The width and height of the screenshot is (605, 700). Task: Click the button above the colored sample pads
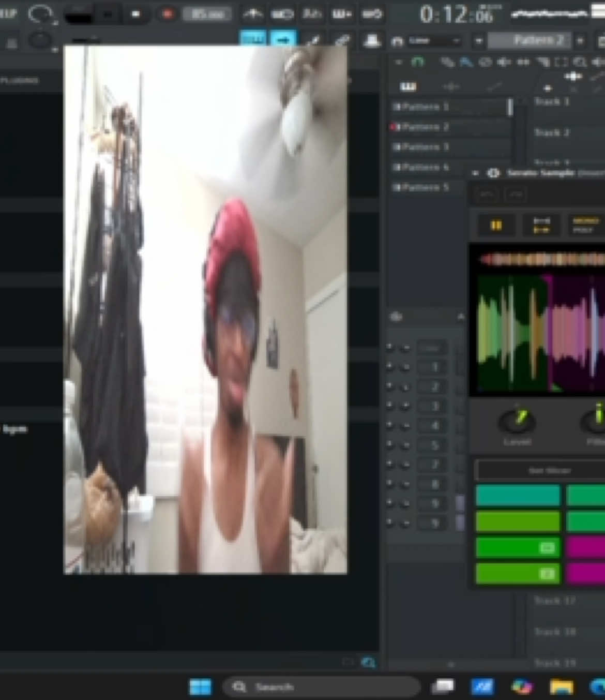(539, 471)
